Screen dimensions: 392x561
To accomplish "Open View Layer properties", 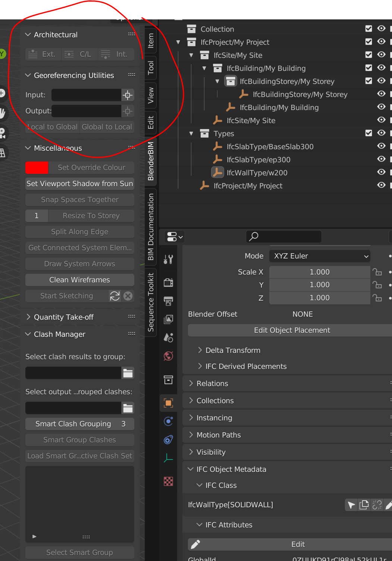I will [168, 319].
